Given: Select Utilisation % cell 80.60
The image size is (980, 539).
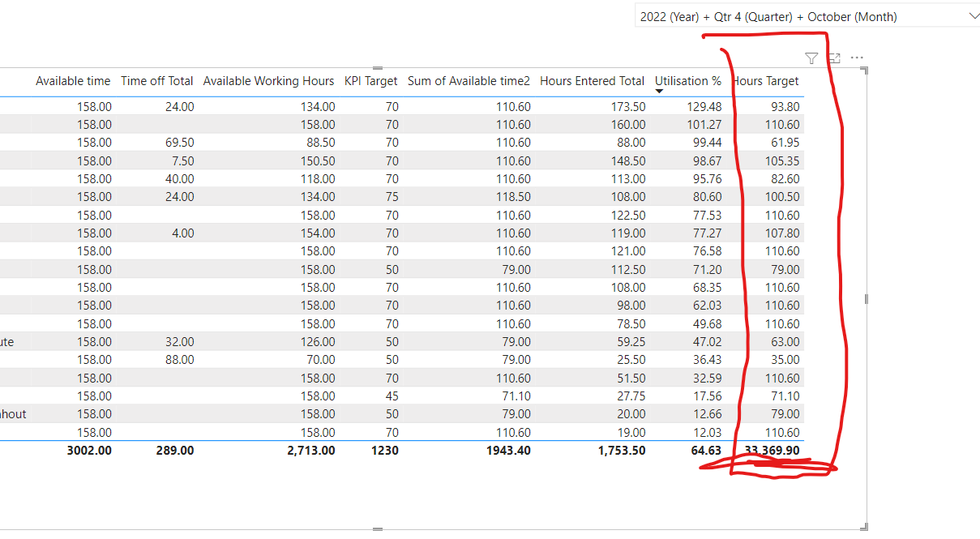Looking at the screenshot, I should pos(707,197).
